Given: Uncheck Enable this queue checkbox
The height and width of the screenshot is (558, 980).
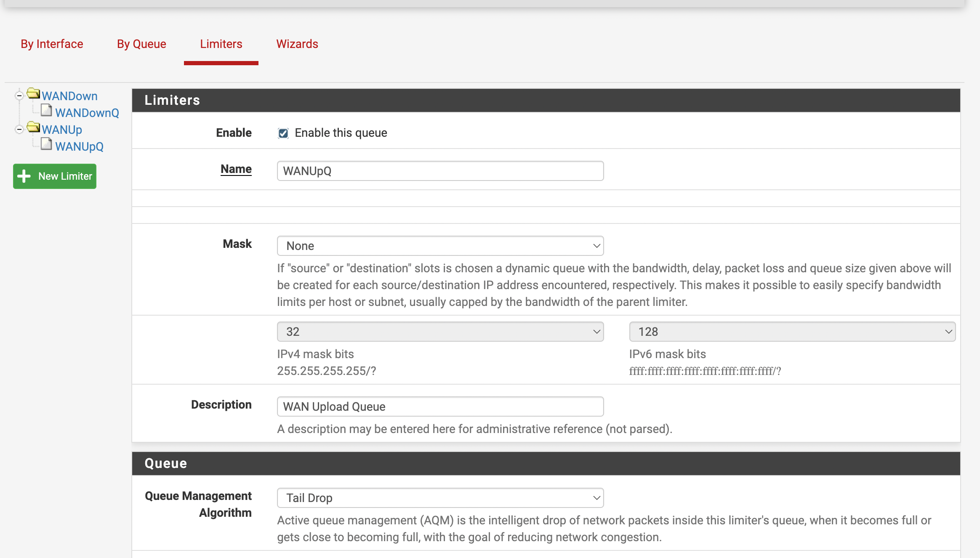Looking at the screenshot, I should (283, 133).
